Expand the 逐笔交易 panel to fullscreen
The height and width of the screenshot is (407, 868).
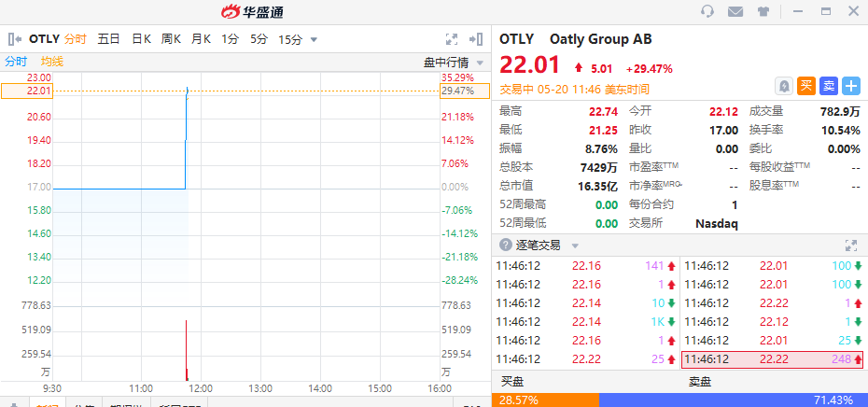pos(851,246)
